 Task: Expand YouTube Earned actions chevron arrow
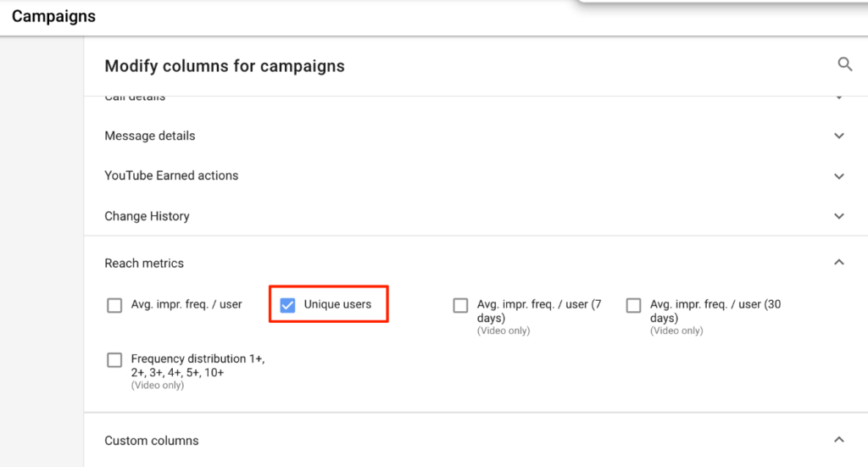pyautogui.click(x=839, y=176)
